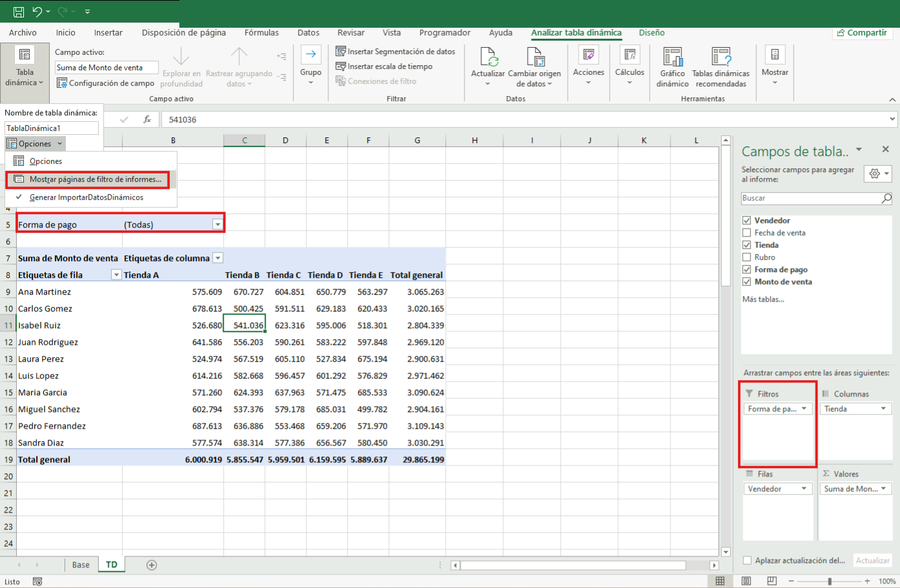This screenshot has height=588, width=900.
Task: Click the insert function fx icon
Action: [147, 119]
